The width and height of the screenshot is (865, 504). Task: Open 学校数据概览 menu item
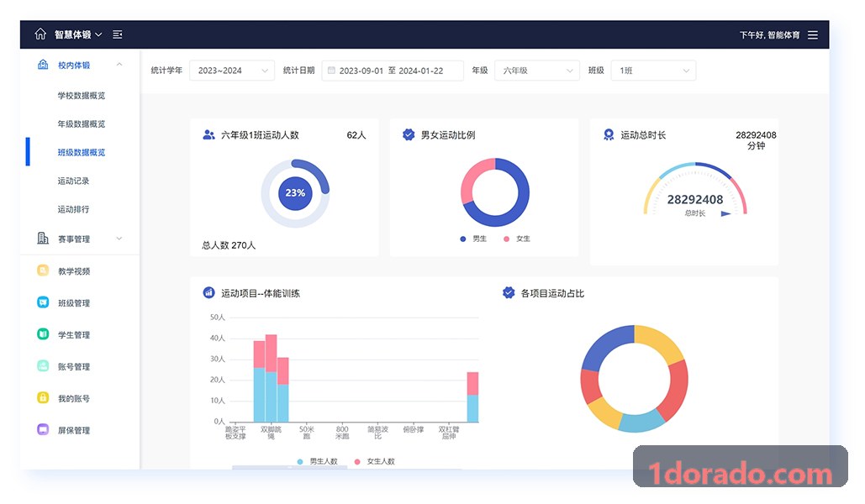click(x=81, y=96)
